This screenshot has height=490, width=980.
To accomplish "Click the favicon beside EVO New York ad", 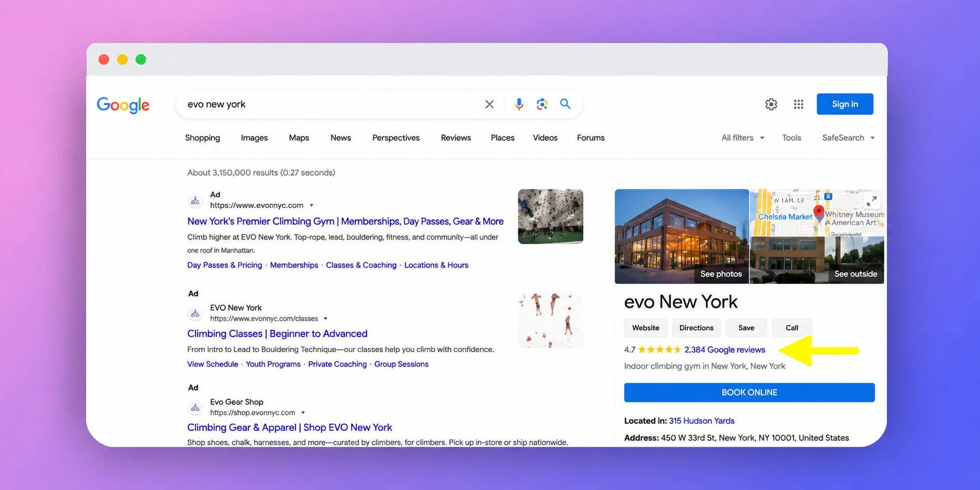I will click(x=195, y=314).
